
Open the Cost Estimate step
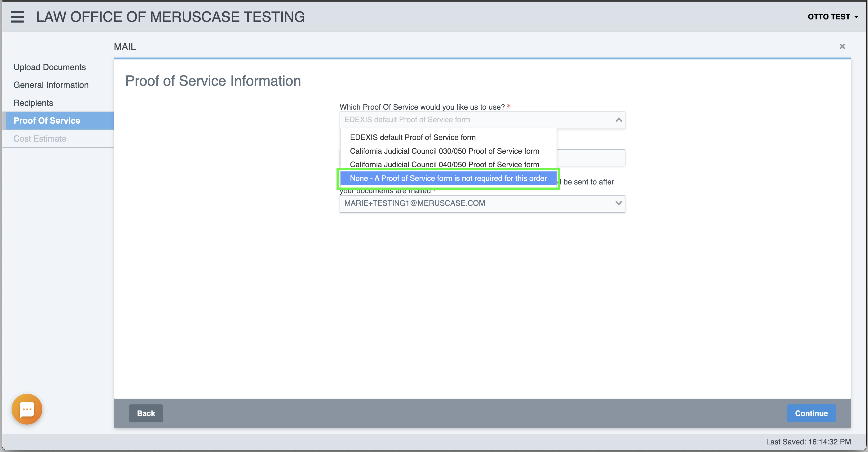pos(58,139)
